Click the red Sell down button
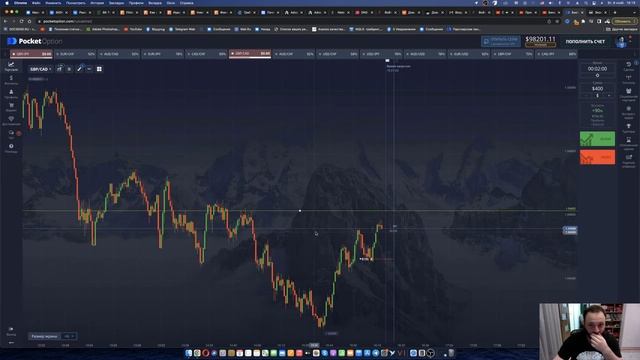640x360 pixels. 597,157
